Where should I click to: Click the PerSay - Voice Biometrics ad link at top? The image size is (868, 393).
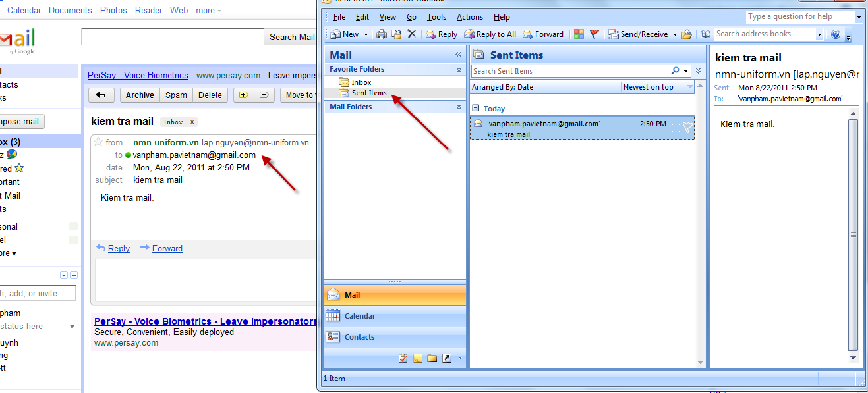click(x=138, y=76)
